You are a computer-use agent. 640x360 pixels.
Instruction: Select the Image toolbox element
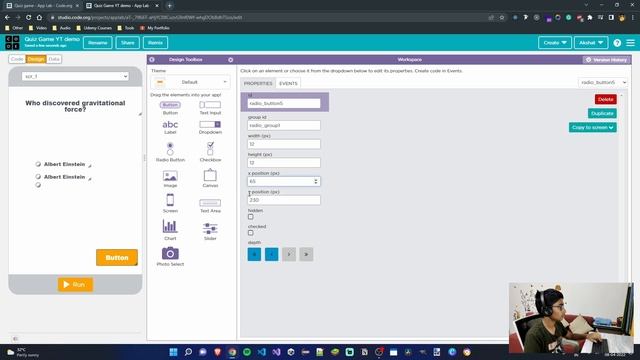[170, 179]
